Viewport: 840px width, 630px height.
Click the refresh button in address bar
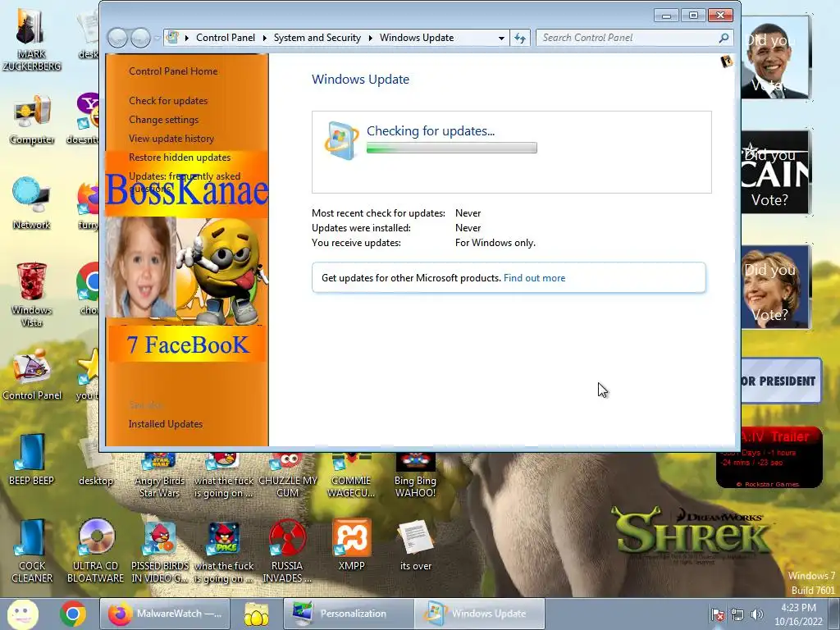[519, 38]
